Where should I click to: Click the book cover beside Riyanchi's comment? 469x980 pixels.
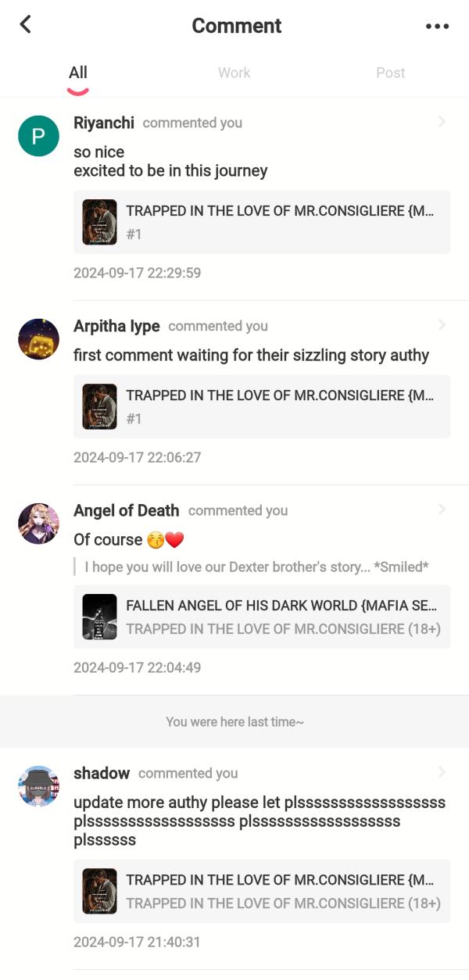(100, 221)
